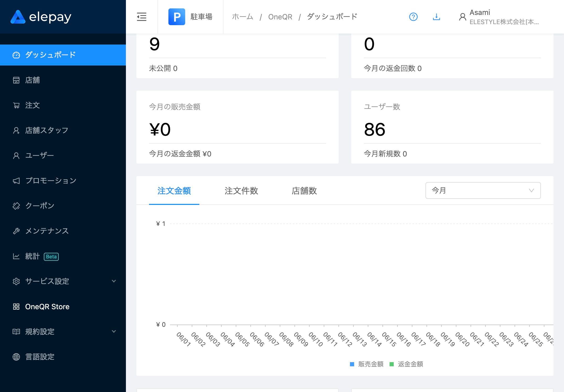The image size is (564, 392).
Task: Open 店舗 from the sidebar
Action: pyautogui.click(x=33, y=80)
